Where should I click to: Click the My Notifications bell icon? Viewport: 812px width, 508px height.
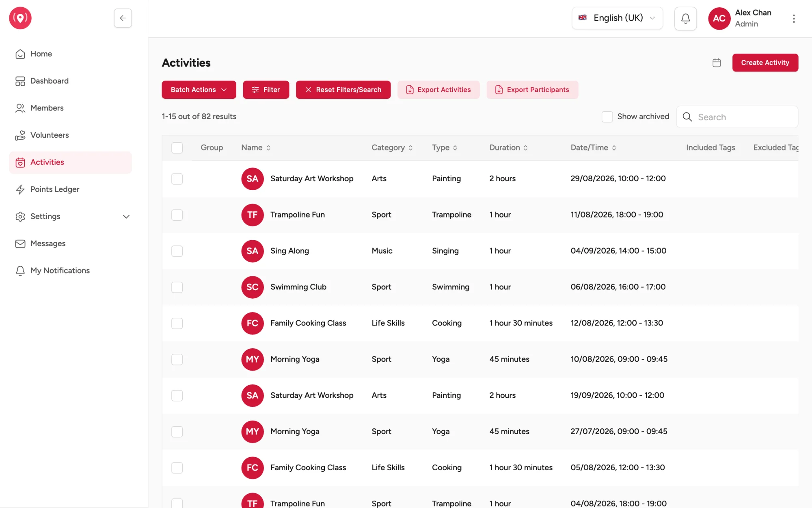pyautogui.click(x=20, y=271)
